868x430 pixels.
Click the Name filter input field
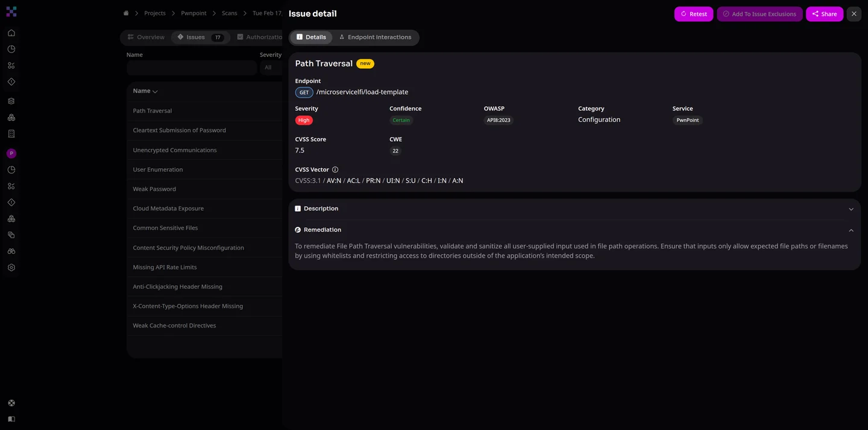tap(192, 68)
